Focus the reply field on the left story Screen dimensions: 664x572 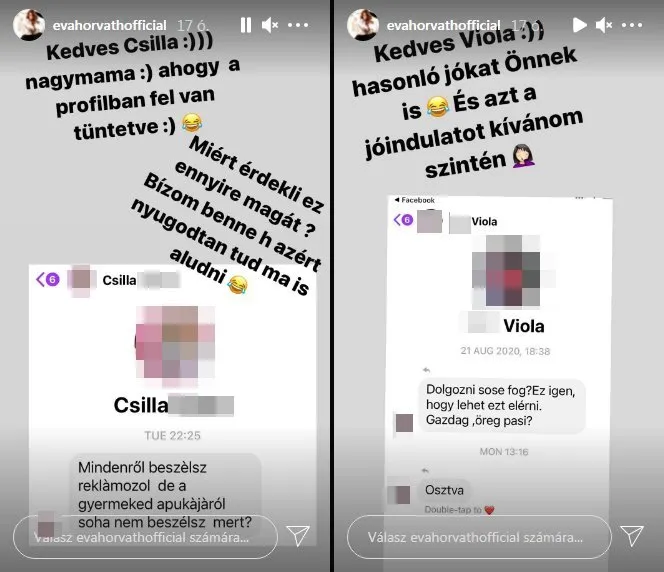(145, 537)
